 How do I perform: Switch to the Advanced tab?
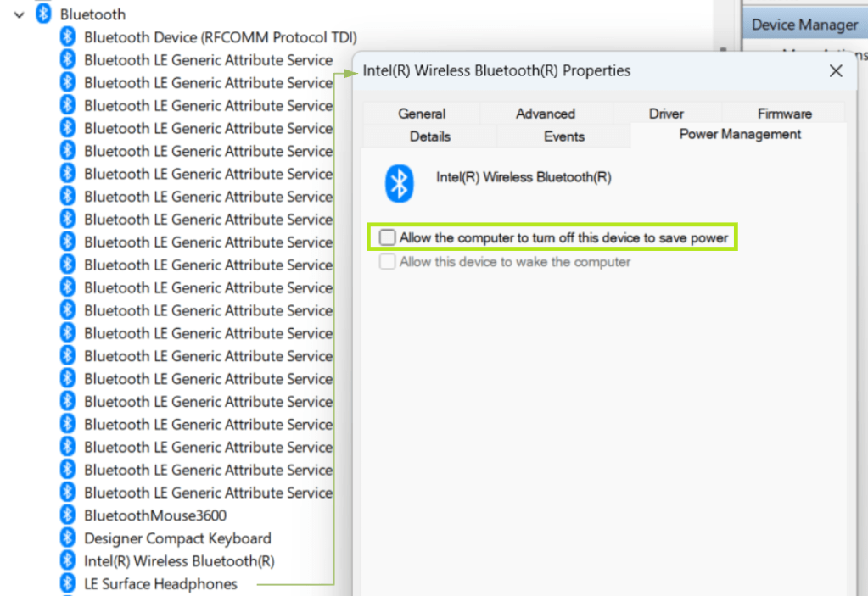(x=546, y=114)
